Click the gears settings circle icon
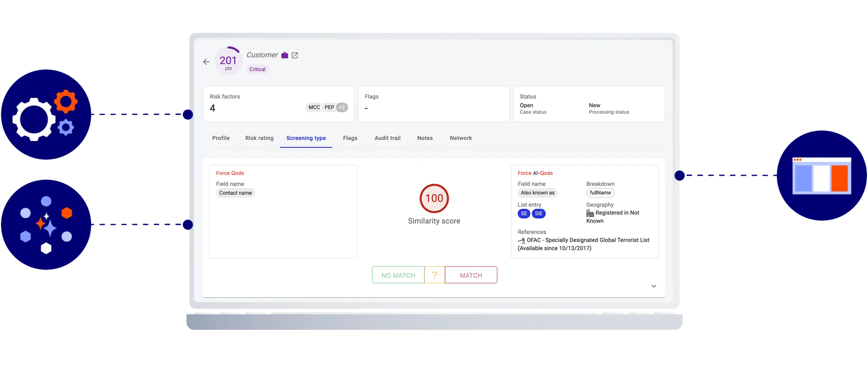868x383 pixels. coord(46,115)
